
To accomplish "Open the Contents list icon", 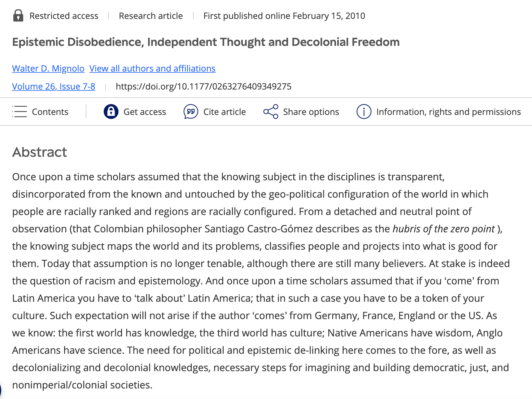I will (x=20, y=112).
